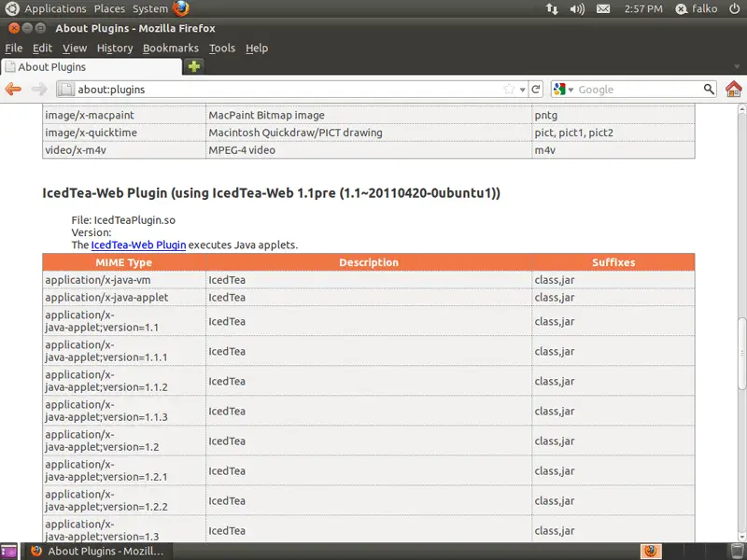Open the trash icon in bottom panel
747x560 pixels.
[738, 552]
